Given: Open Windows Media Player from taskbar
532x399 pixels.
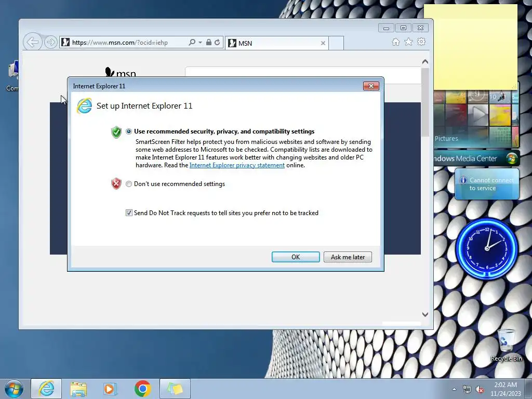Looking at the screenshot, I should click(110, 389).
